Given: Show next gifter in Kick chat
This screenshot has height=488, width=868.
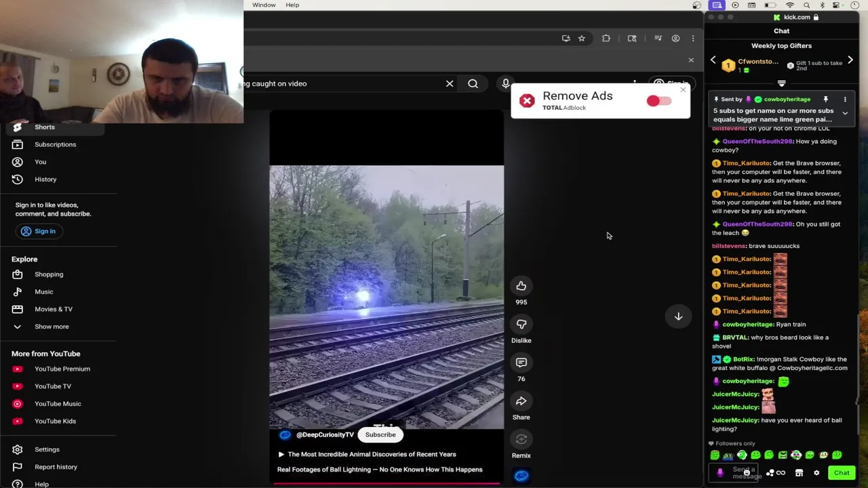Looking at the screenshot, I should coord(850,60).
